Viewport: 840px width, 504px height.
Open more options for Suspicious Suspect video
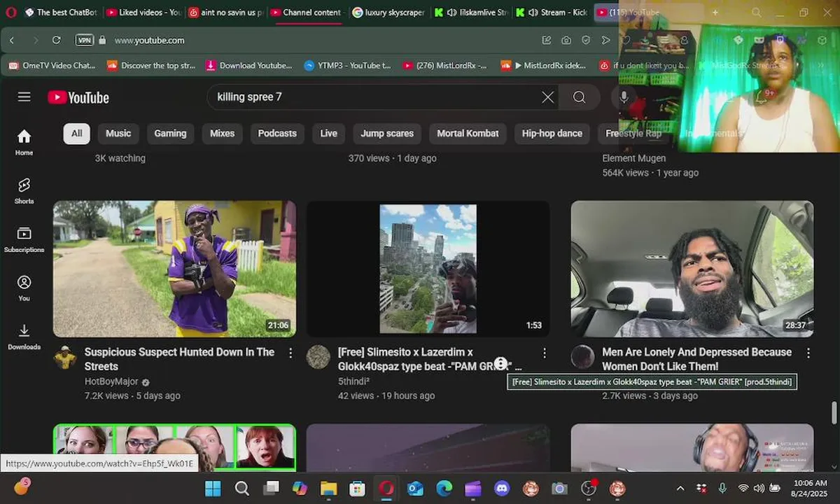(x=290, y=353)
